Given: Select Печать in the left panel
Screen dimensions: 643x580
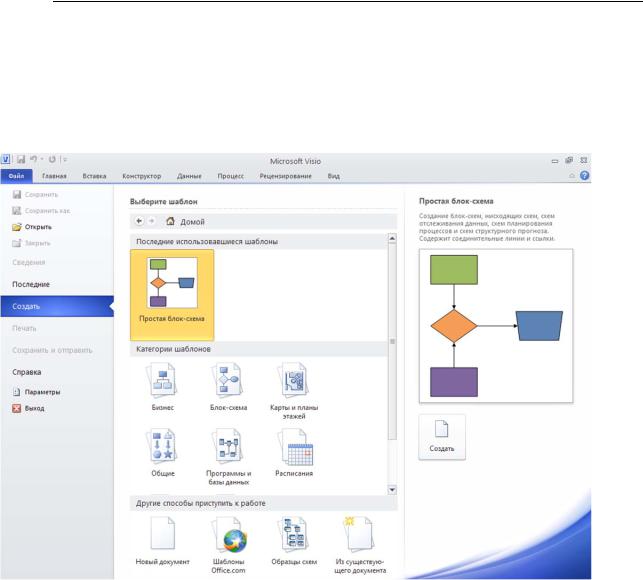Looking at the screenshot, I should click(x=24, y=329).
